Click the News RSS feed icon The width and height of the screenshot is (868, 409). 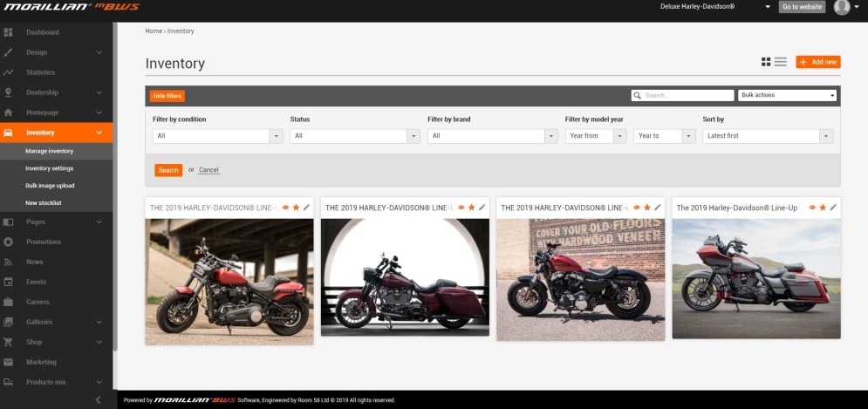coord(9,262)
